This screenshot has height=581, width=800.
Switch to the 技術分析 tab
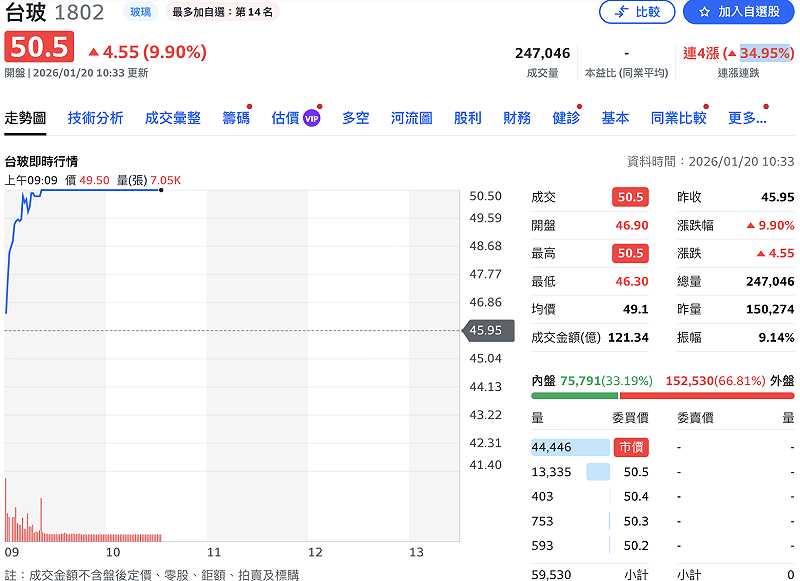[x=96, y=117]
